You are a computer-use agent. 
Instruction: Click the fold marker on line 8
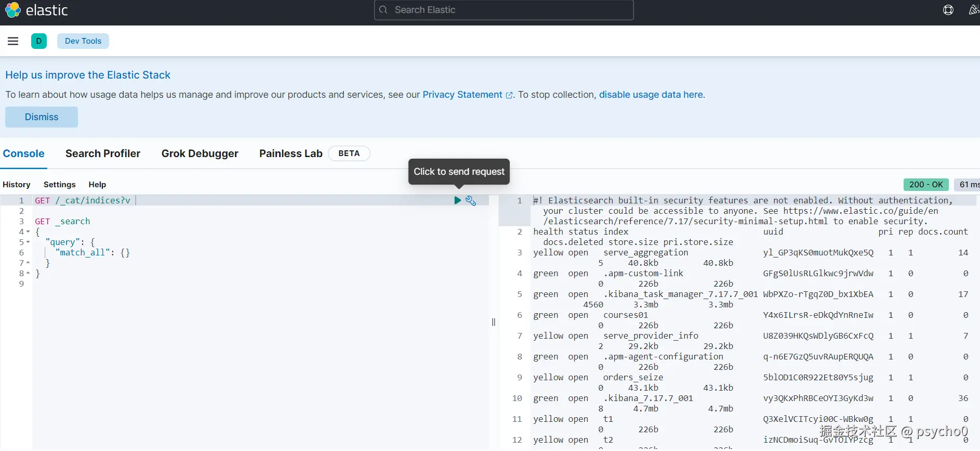click(28, 274)
